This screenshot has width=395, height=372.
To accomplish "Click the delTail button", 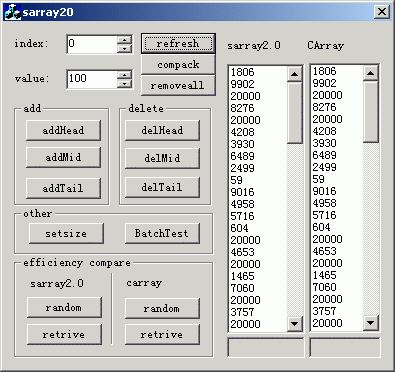I will pos(162,187).
